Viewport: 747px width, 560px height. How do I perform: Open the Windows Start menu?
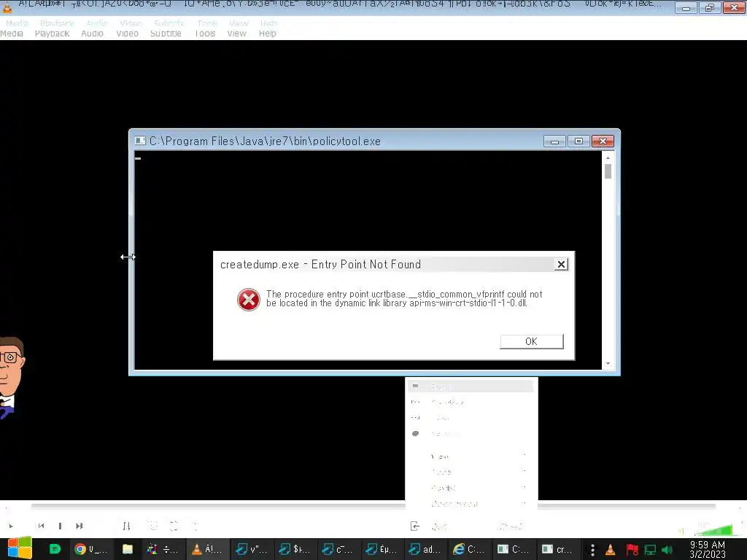(x=19, y=549)
